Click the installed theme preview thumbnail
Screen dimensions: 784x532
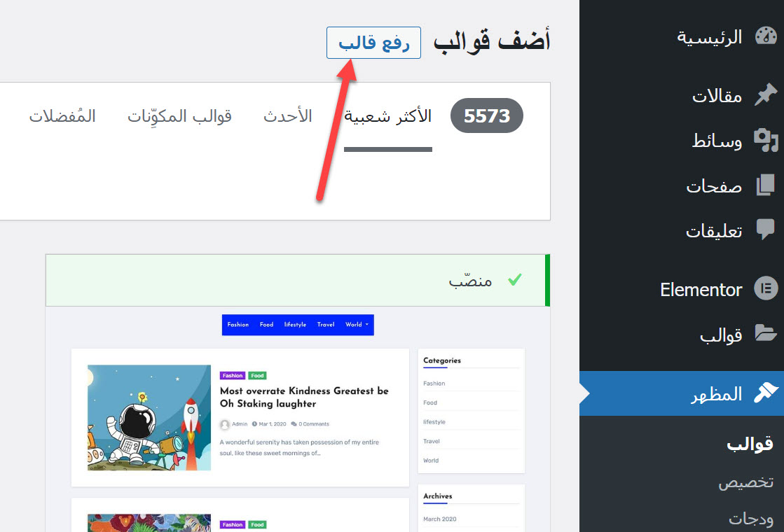pyautogui.click(x=298, y=420)
